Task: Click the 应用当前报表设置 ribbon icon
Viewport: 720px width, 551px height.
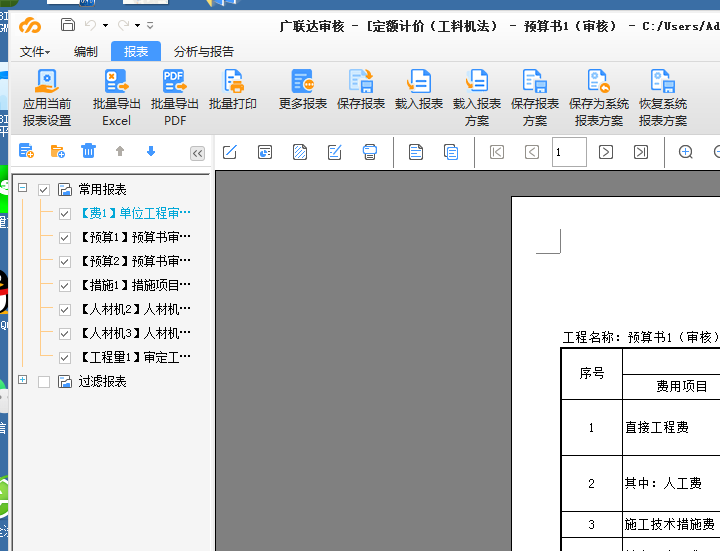Action: click(47, 81)
